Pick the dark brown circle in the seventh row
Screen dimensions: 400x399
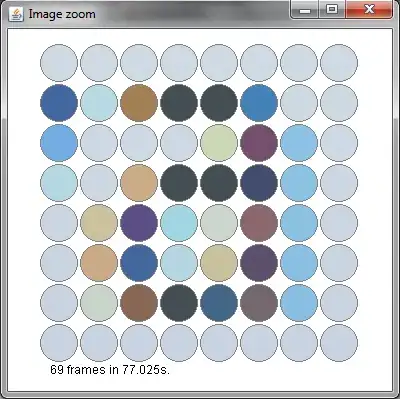pyautogui.click(x=139, y=303)
